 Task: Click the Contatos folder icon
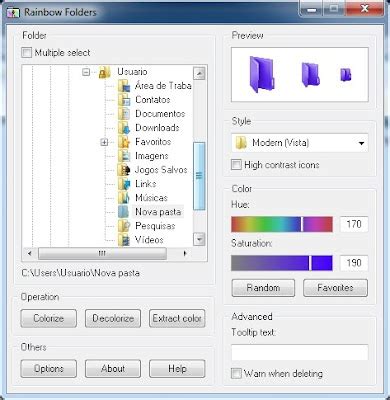click(124, 100)
